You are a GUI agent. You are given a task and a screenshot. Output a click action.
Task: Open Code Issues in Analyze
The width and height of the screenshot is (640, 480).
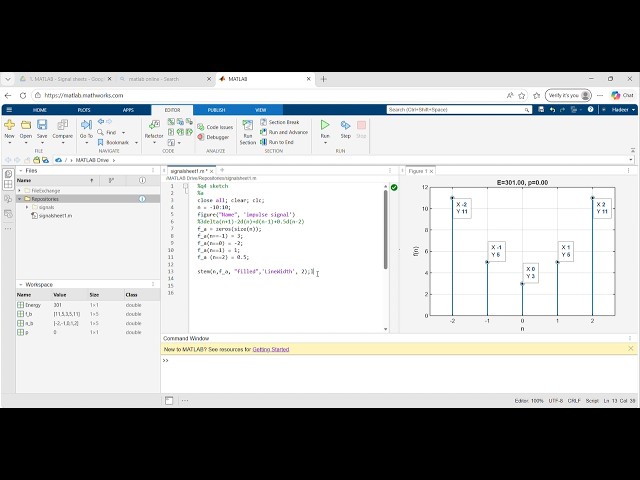tap(215, 127)
